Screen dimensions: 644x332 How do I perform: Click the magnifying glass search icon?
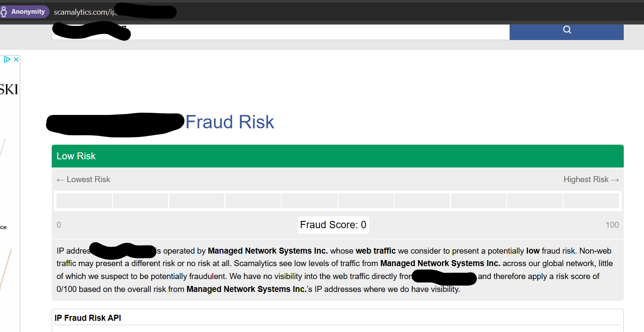click(x=566, y=30)
